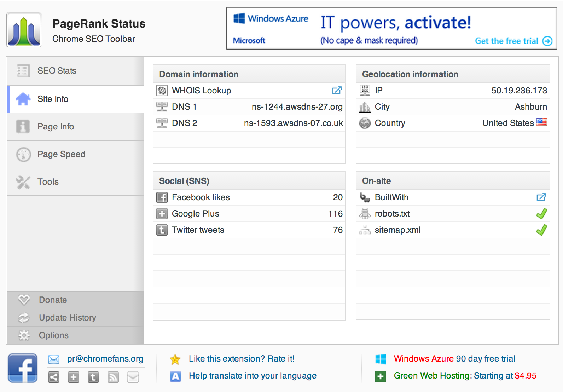Click the Facebook likes count 20
Screen dimensions: 563x392
(338, 197)
